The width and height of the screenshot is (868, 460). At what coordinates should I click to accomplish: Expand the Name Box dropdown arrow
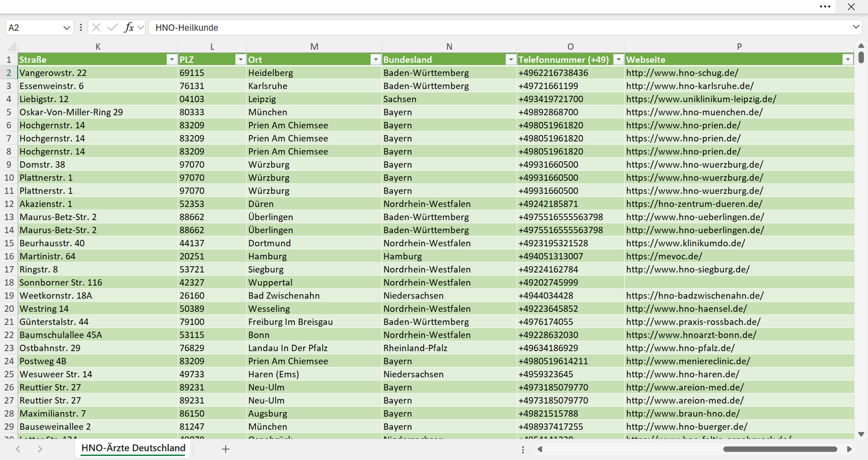pyautogui.click(x=67, y=28)
